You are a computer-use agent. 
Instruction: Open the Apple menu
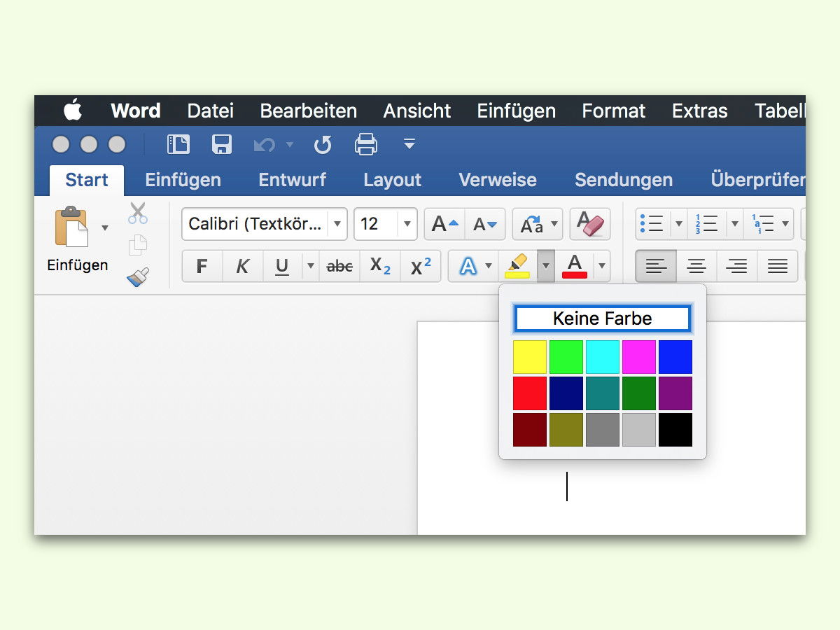click(x=73, y=111)
